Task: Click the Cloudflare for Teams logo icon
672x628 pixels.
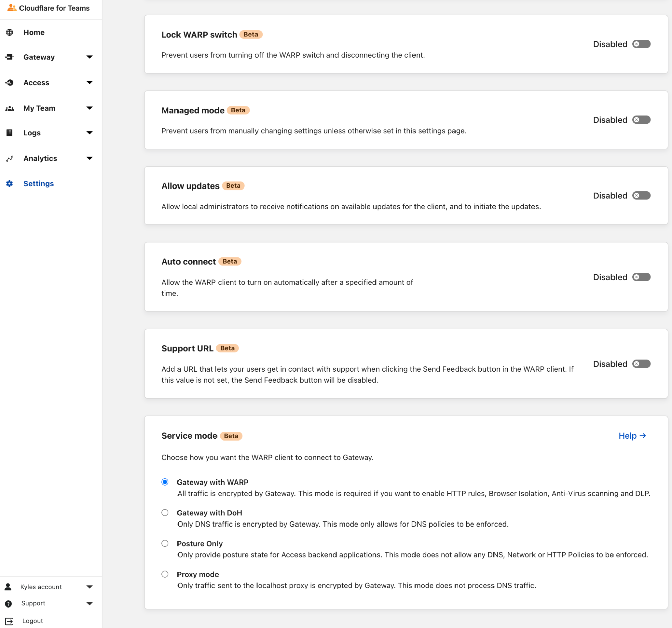Action: click(12, 7)
